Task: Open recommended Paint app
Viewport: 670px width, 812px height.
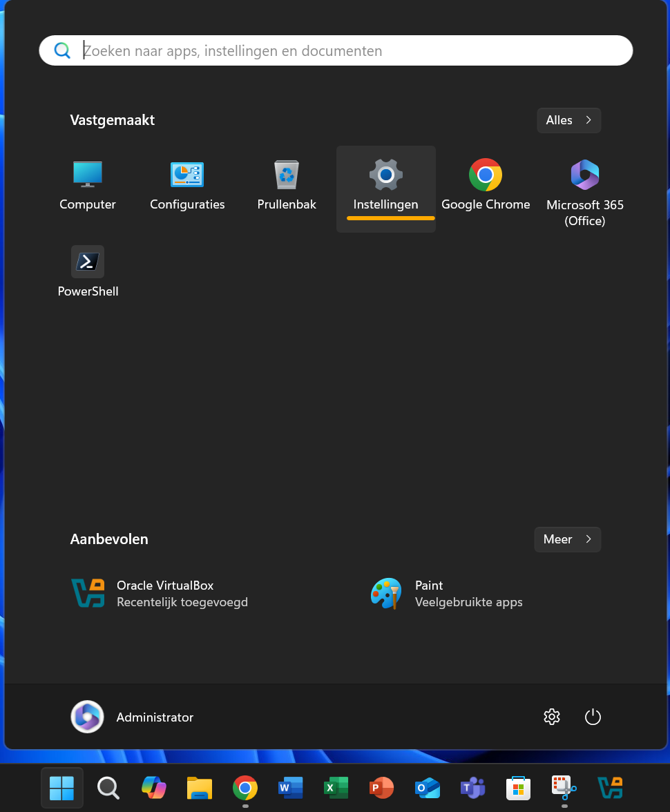Action: coord(447,594)
